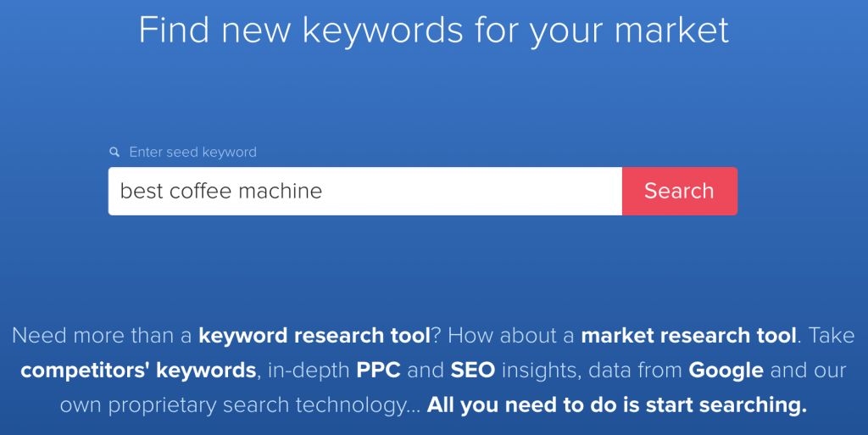
Task: Focus the seed keyword input field
Action: (365, 191)
